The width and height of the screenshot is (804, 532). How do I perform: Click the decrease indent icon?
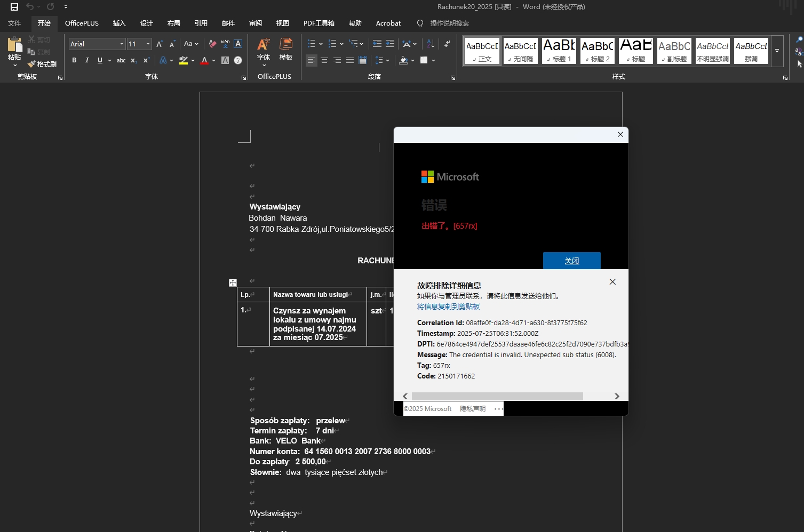point(377,44)
